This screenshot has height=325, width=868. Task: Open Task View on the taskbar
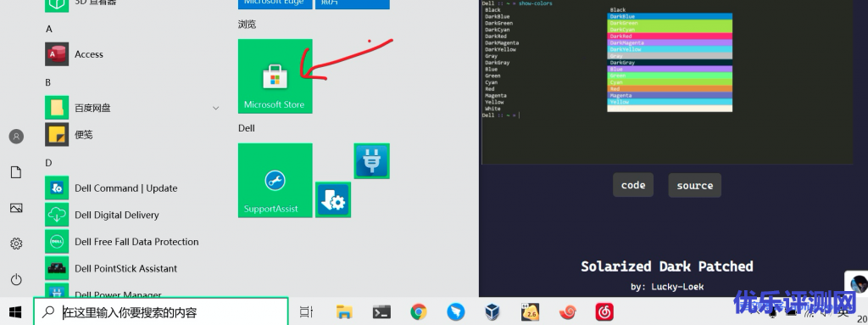(x=306, y=312)
